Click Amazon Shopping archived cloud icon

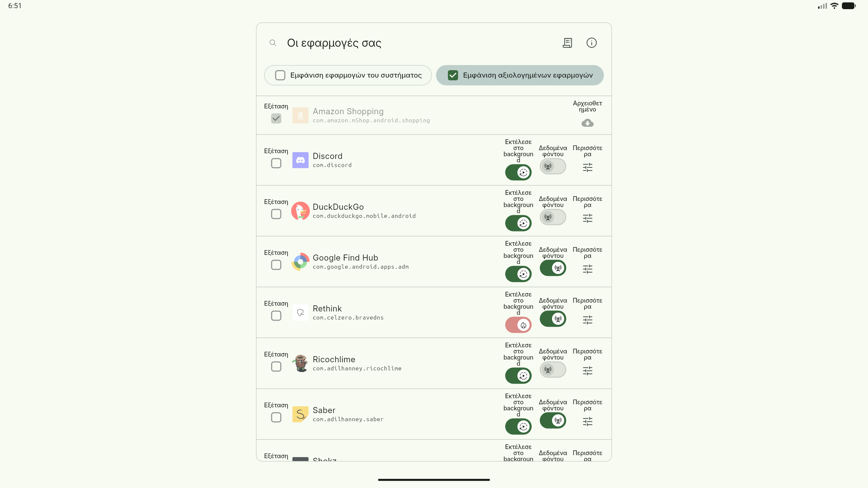point(588,123)
